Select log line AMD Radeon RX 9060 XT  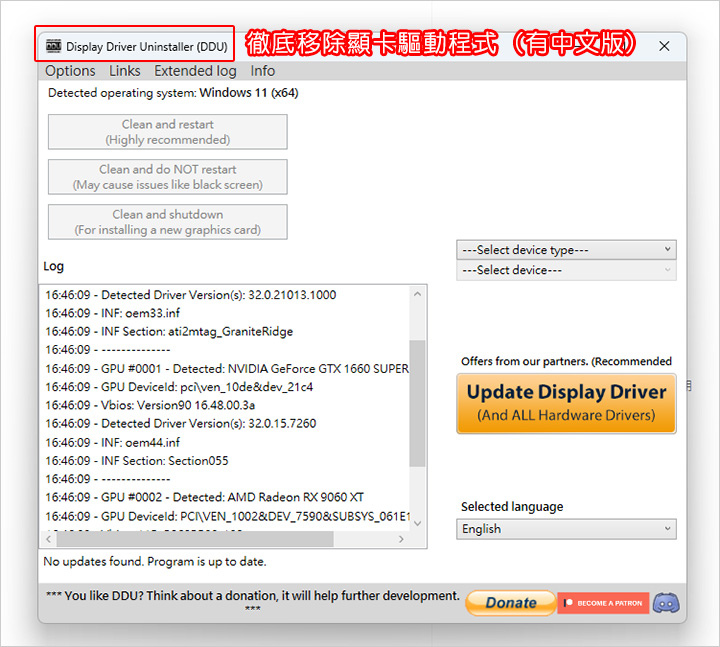pyautogui.click(x=204, y=497)
